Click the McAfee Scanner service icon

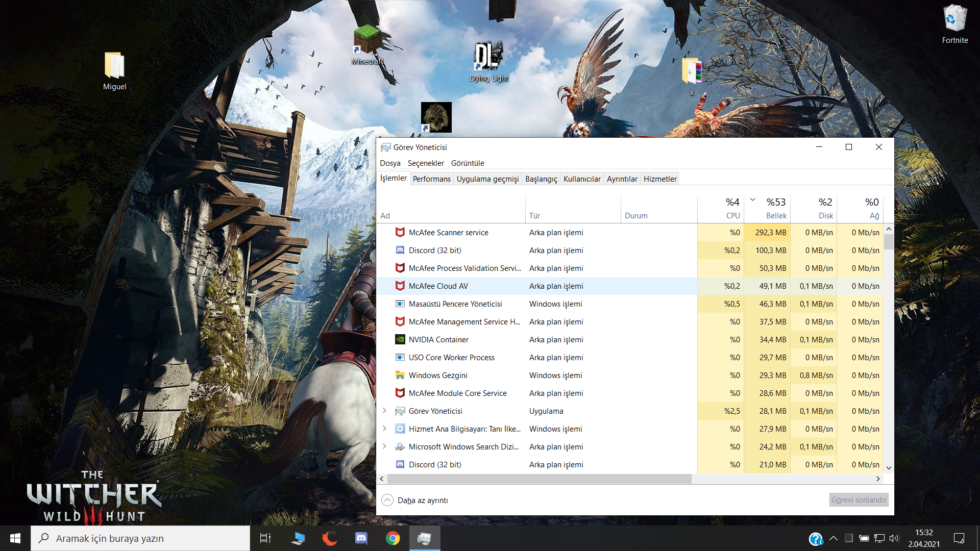(x=400, y=232)
